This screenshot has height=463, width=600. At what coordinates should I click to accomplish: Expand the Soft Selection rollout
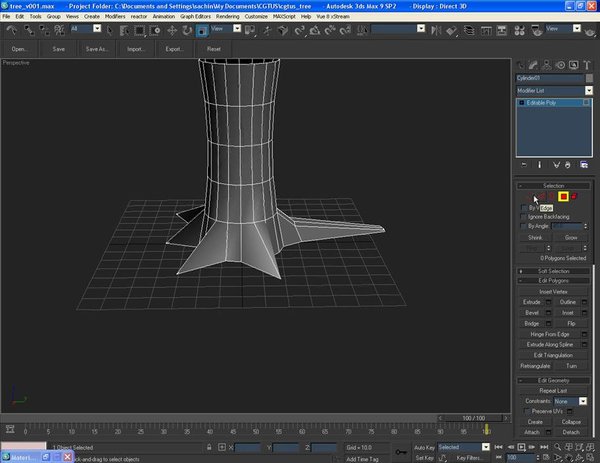click(553, 271)
